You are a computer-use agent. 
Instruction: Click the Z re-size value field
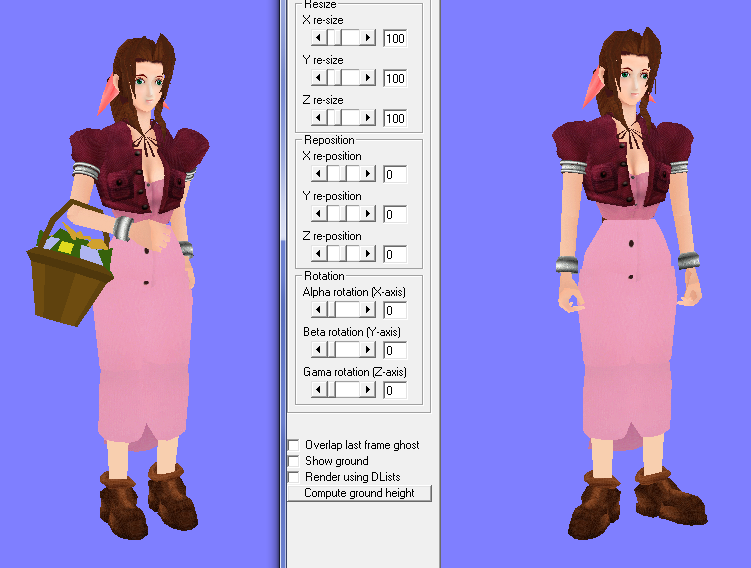(x=395, y=118)
